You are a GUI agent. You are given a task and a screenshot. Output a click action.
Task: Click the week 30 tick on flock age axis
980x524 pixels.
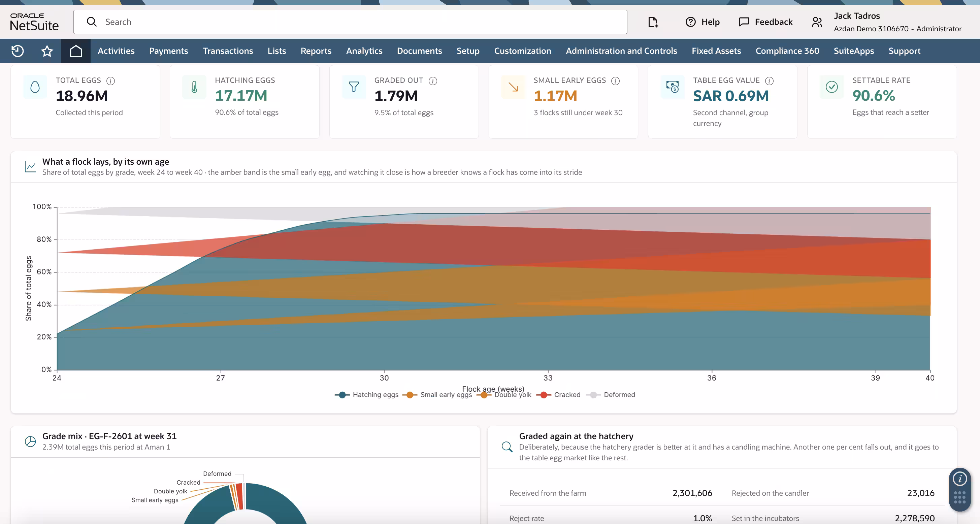[x=384, y=378]
